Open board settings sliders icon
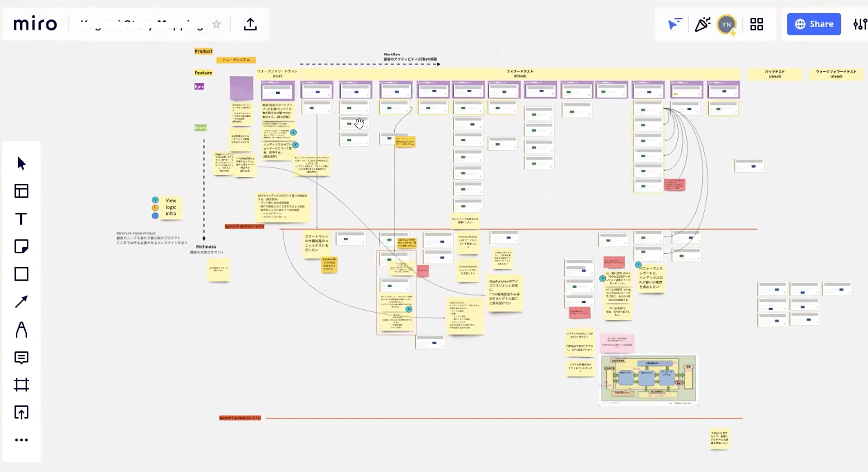868x472 pixels. tap(860, 24)
